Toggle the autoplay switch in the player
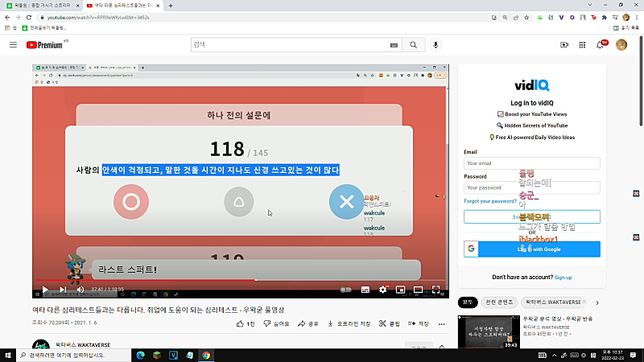The image size is (644, 362). [346, 290]
